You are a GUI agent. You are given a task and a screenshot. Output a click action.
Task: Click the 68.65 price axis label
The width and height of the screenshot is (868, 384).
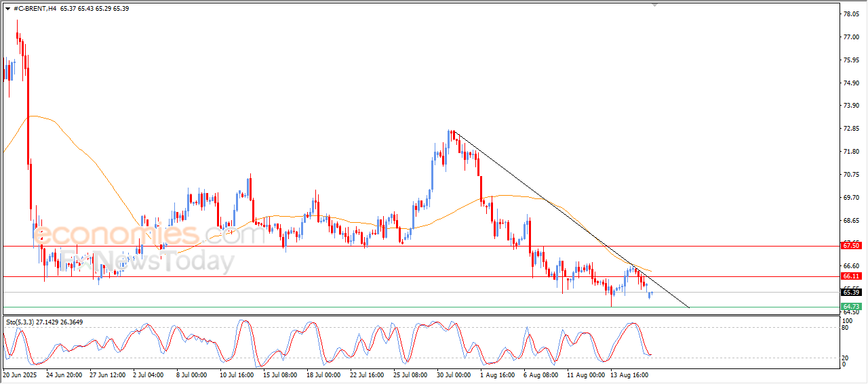pos(850,220)
